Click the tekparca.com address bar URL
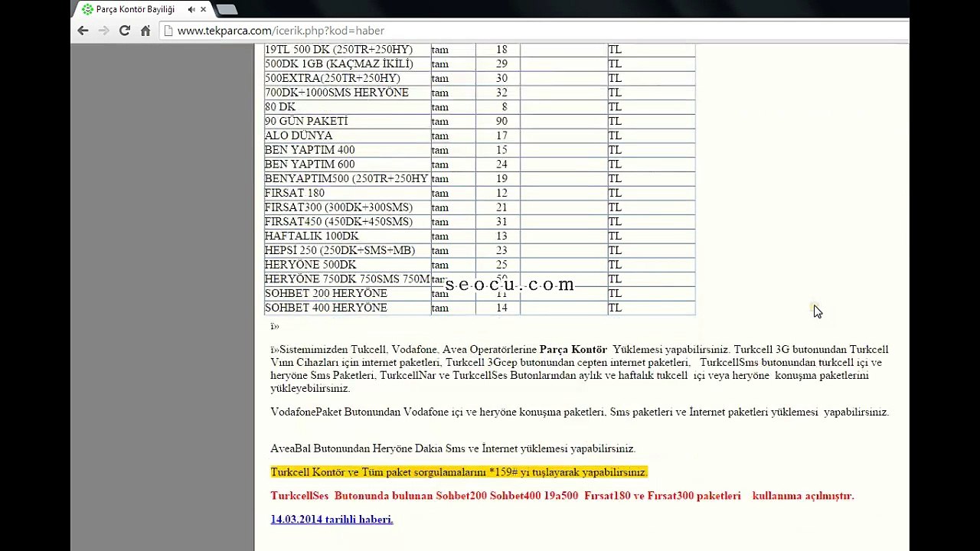 click(280, 31)
